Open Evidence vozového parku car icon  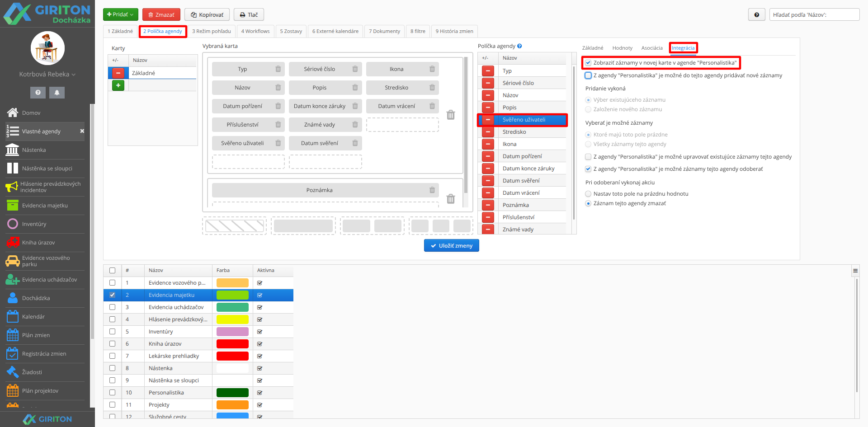pos(13,261)
